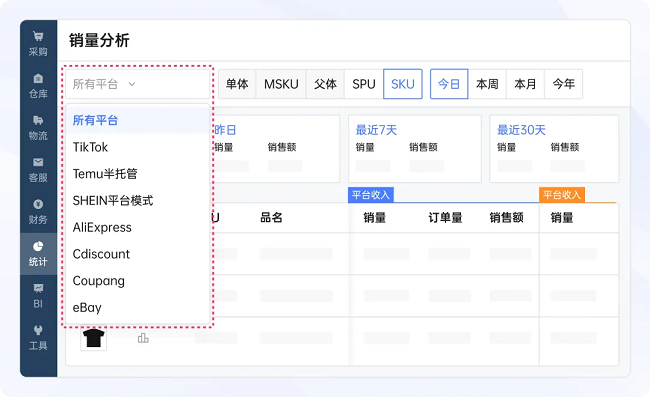Open the 工具 tools icon in sidebar
Screen dimensions: 650x397
[x=38, y=330]
